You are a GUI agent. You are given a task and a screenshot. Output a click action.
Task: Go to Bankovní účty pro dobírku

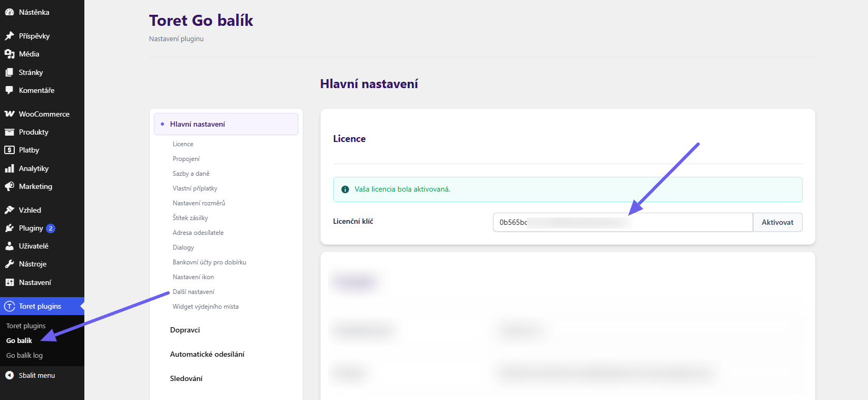[x=209, y=262]
